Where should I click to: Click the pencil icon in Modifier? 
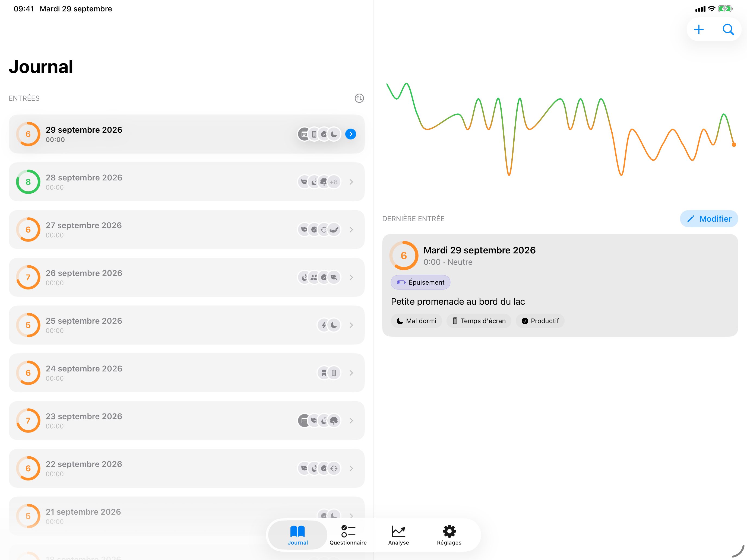tap(691, 219)
